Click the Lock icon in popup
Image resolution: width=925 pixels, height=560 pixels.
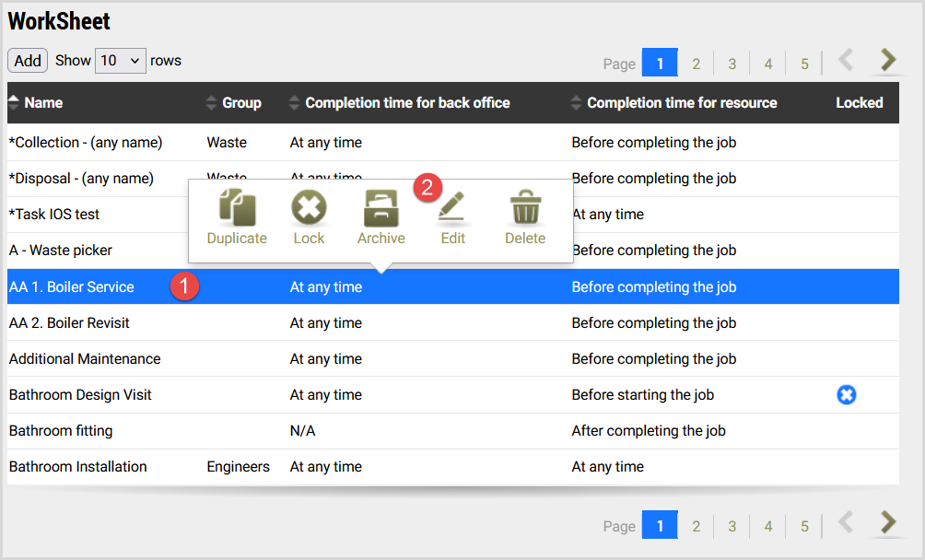(x=309, y=207)
